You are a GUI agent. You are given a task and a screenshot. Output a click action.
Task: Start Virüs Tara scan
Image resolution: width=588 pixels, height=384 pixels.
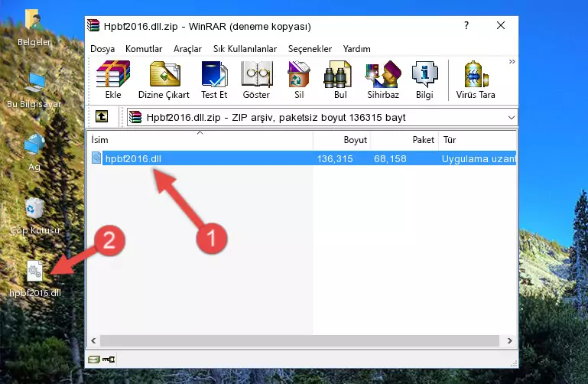[476, 80]
